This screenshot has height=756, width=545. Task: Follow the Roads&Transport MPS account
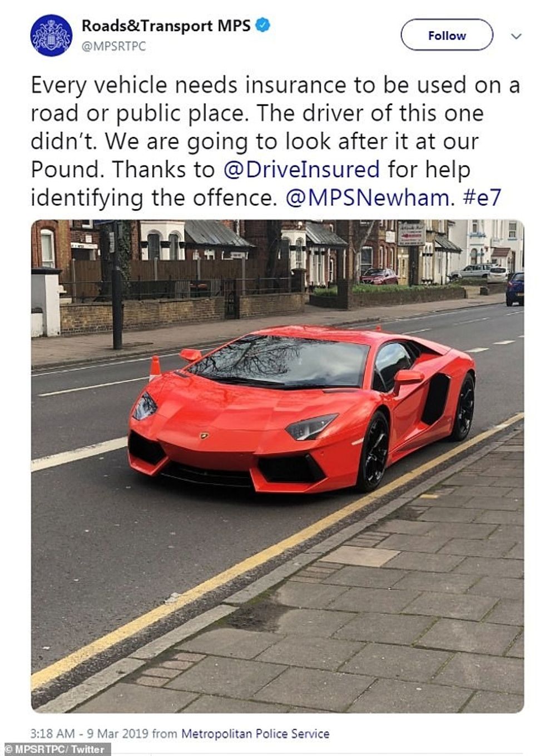[447, 35]
